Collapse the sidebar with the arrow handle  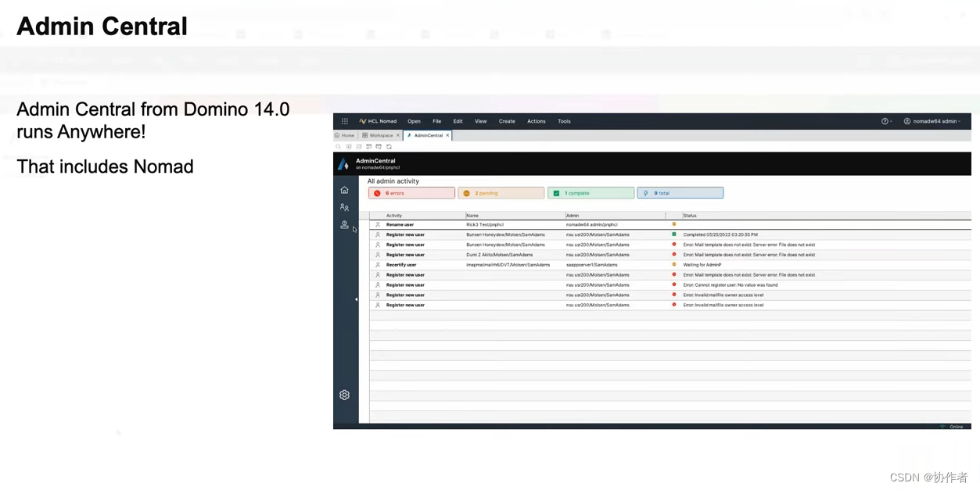click(356, 299)
